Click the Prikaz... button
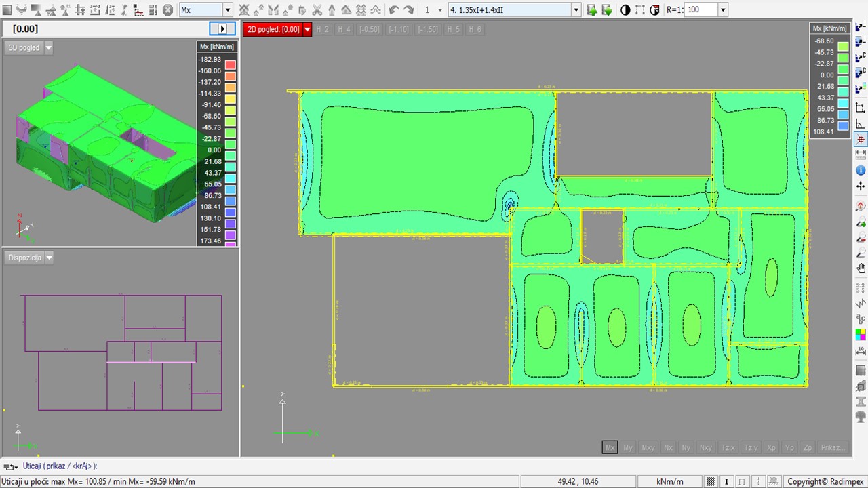The image size is (868, 488). click(832, 447)
